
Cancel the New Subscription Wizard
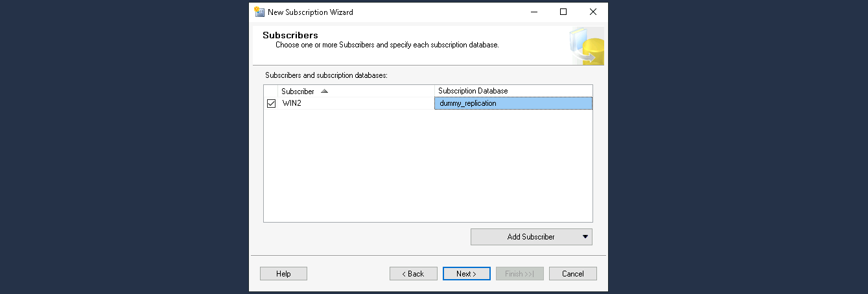572,274
